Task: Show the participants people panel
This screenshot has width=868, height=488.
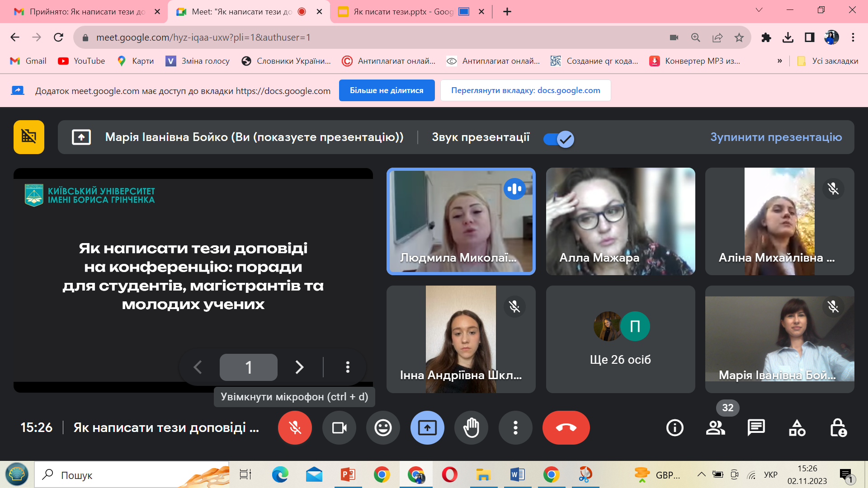Action: point(715,427)
